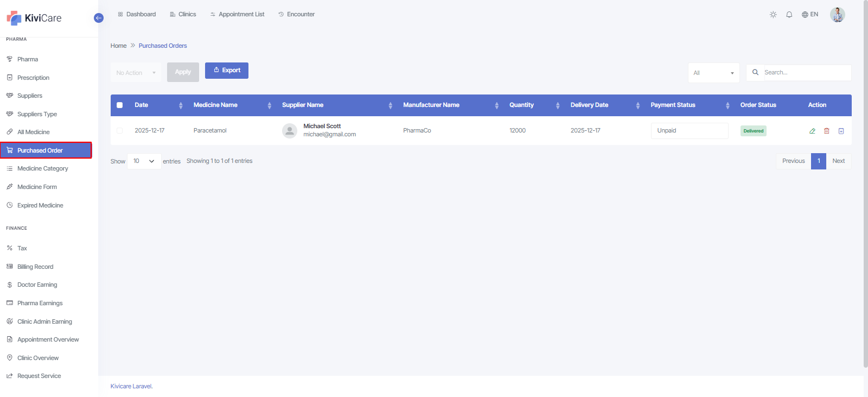868x397 pixels.
Task: Click the Export button
Action: 227,71
